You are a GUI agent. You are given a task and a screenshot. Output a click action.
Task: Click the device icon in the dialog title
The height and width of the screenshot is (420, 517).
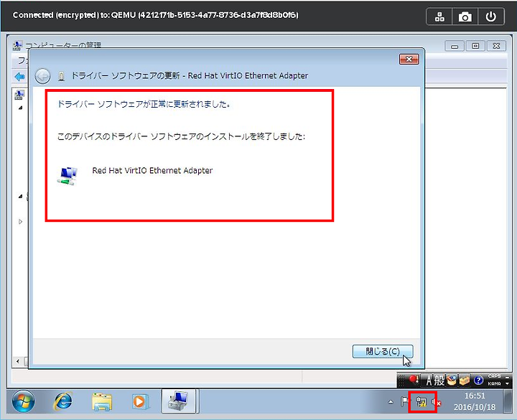(x=61, y=76)
